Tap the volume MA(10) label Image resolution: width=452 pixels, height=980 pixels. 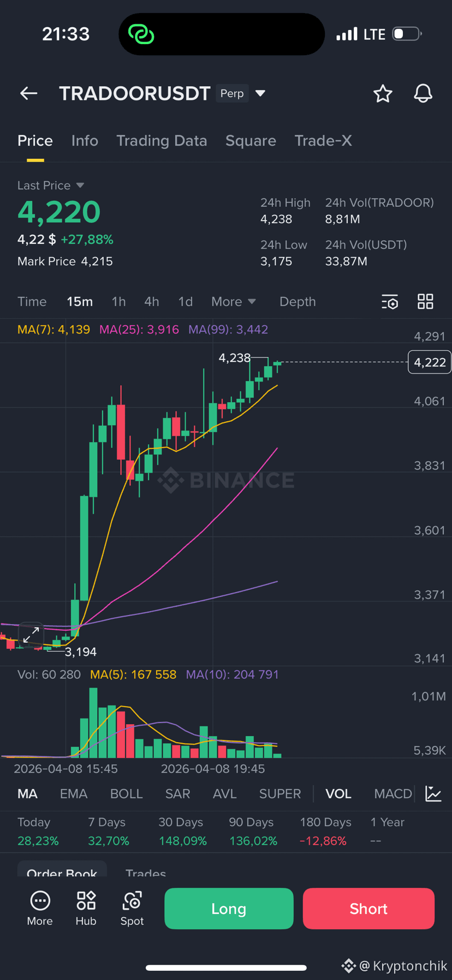[233, 674]
